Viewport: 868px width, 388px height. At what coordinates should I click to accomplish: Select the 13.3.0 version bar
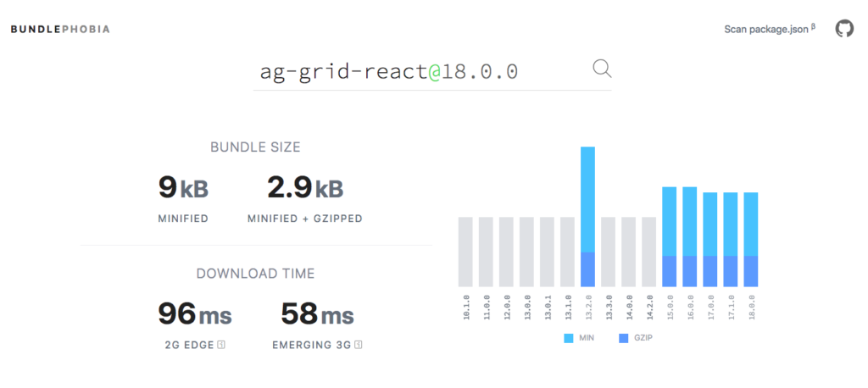(609, 252)
